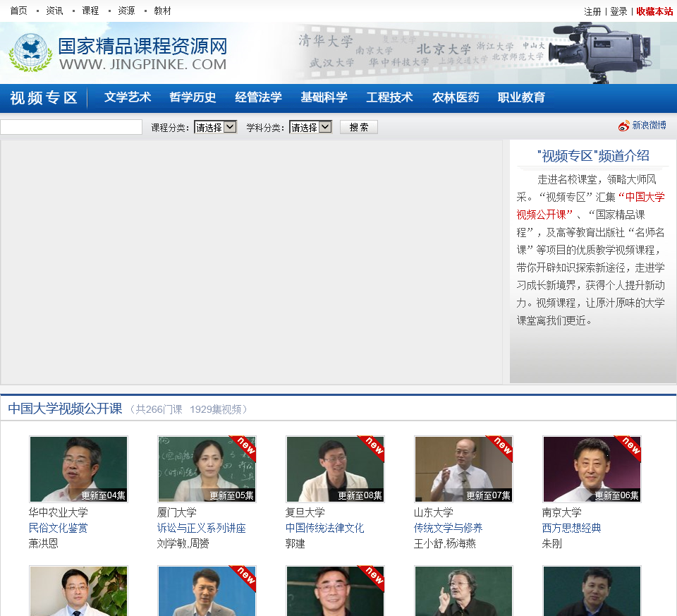Click the empty video player area
677x616 pixels.
(x=251, y=262)
